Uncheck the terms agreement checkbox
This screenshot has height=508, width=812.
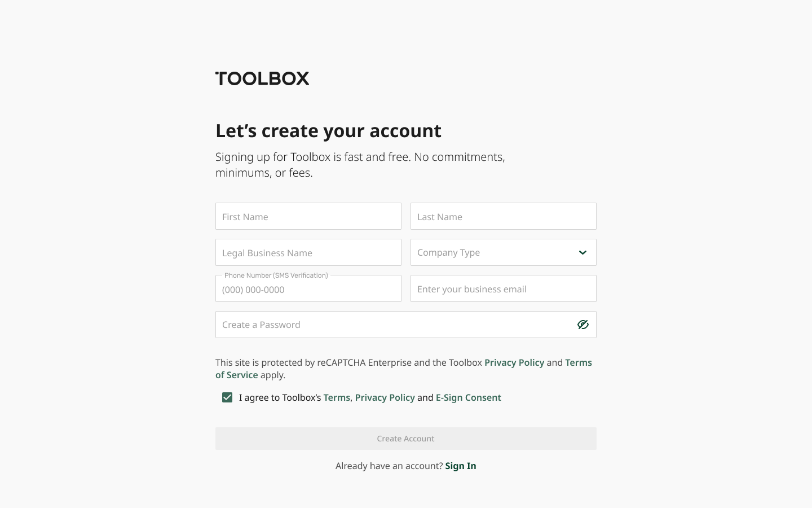tap(227, 397)
